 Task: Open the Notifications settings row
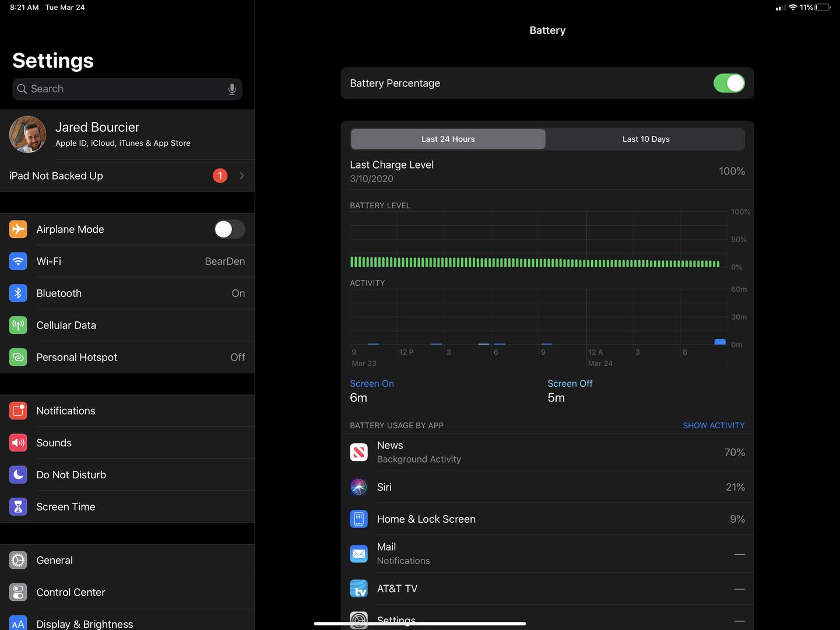pos(127,411)
